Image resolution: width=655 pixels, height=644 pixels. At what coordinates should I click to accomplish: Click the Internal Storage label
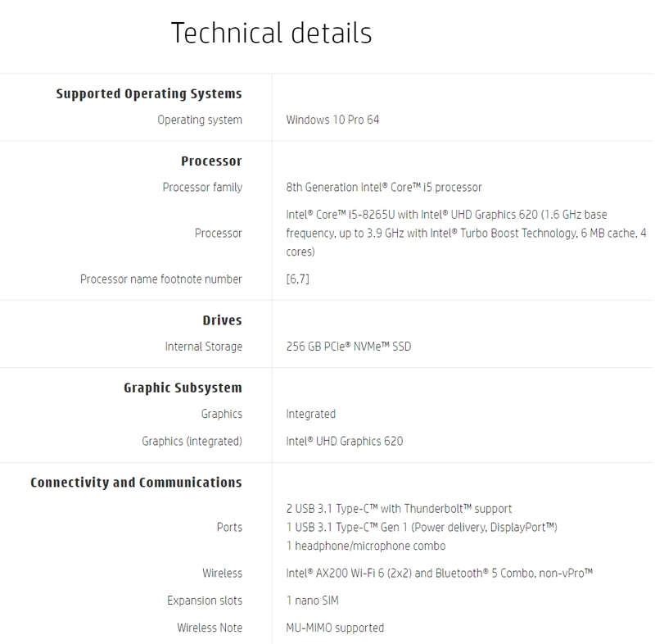(x=204, y=347)
